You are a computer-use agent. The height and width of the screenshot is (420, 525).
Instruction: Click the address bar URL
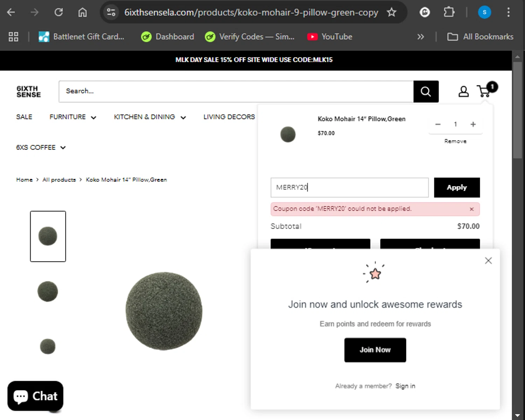[251, 13]
